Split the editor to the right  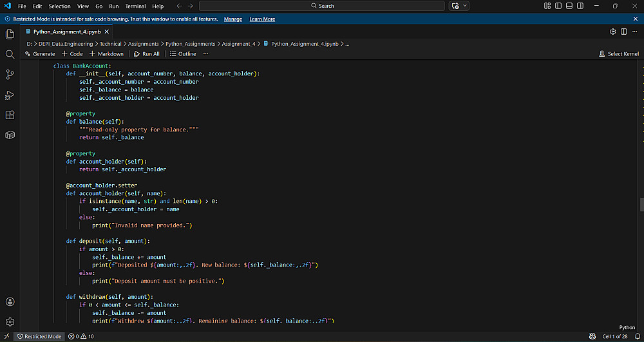(x=623, y=31)
